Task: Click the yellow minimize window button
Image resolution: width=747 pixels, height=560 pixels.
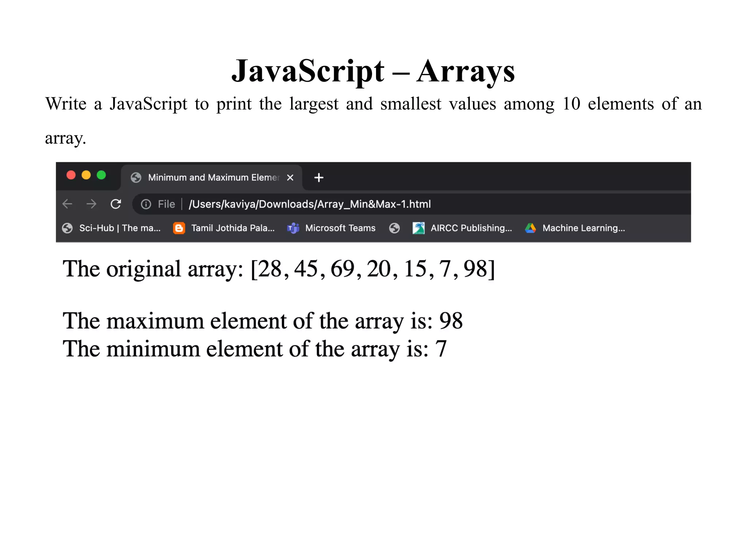Action: pos(86,175)
